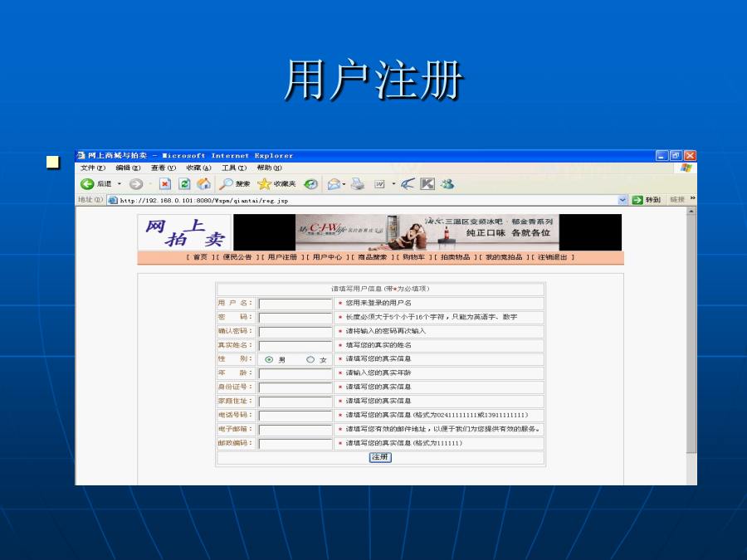Open the 收藏(A) menu
This screenshot has height=560, width=747.
click(x=198, y=168)
